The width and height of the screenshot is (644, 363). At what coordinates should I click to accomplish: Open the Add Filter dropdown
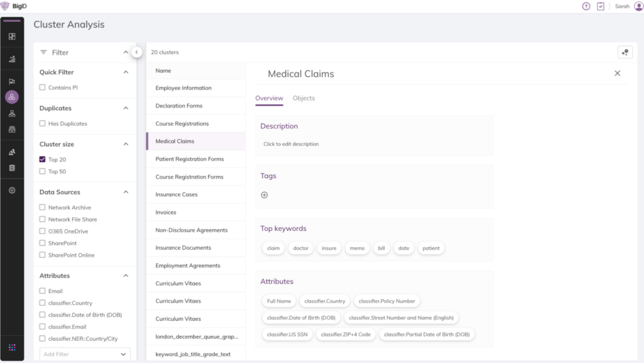tap(84, 354)
